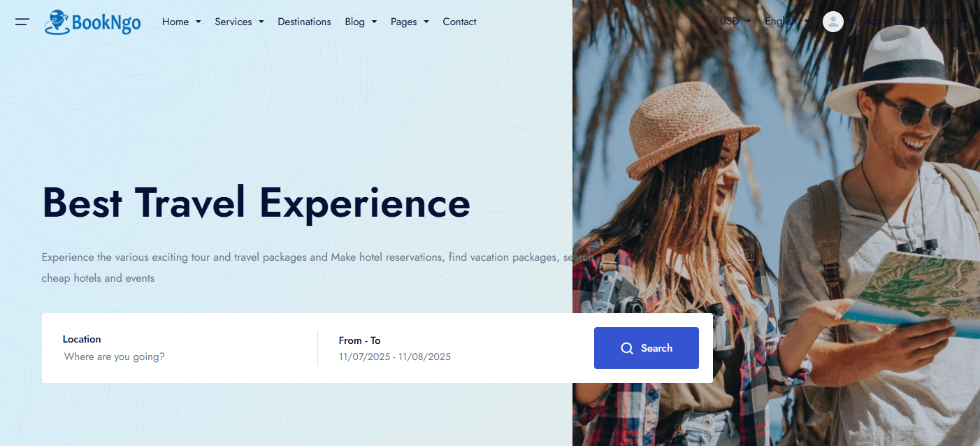The height and width of the screenshot is (446, 980).
Task: Click the caret arrow beside USD
Action: tap(749, 21)
